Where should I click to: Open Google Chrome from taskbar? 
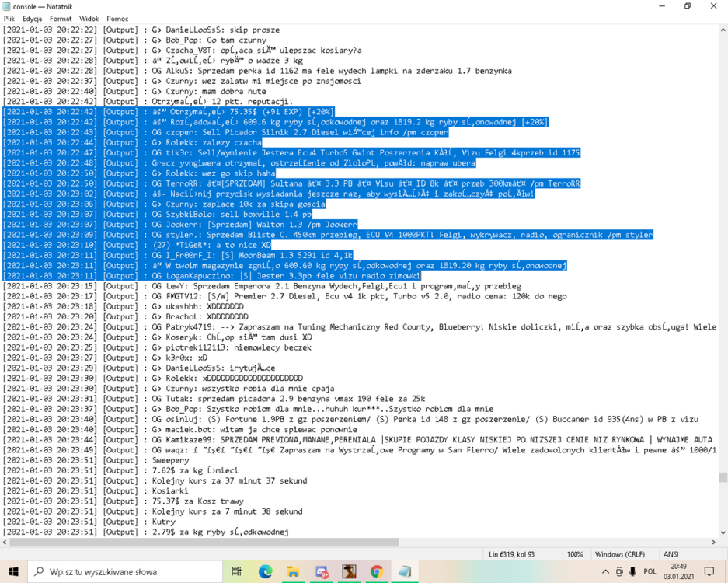point(377,571)
